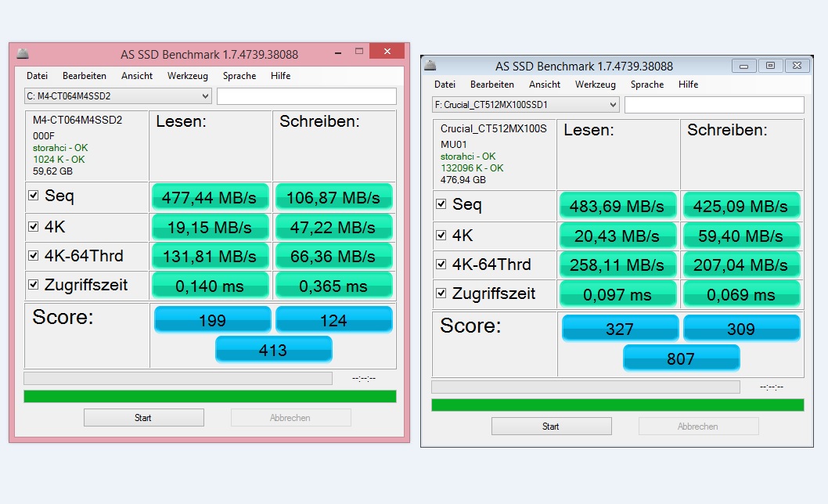Viewport: 828px width, 504px height.
Task: Click Abbrechen button in right window
Action: (x=698, y=426)
